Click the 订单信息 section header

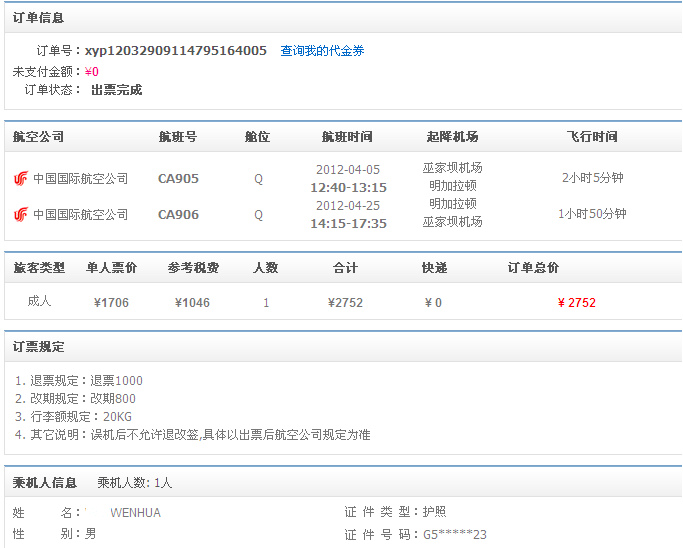point(38,18)
